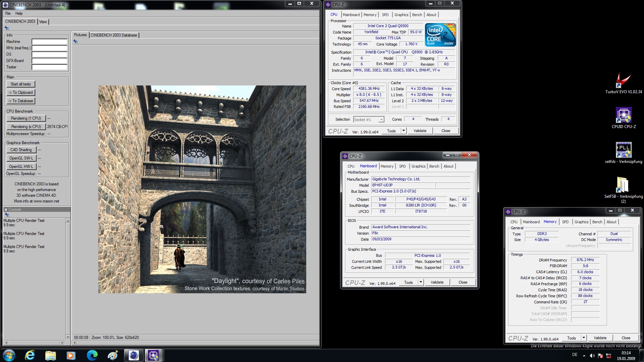The height and width of the screenshot is (362, 644).
Task: Click the picture view horizontal scrollbar left arrow
Action: (x=75, y=343)
